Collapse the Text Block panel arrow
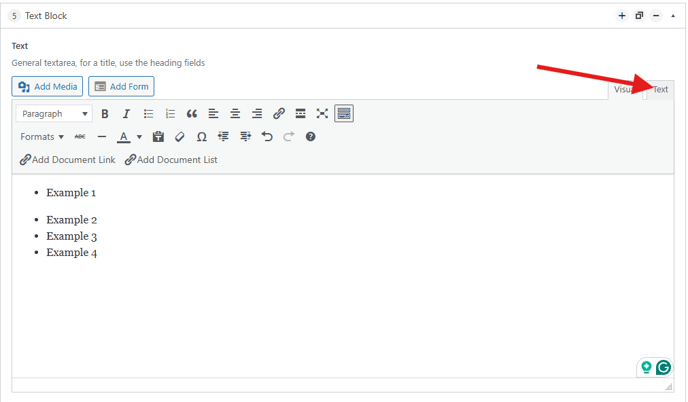 [x=673, y=16]
